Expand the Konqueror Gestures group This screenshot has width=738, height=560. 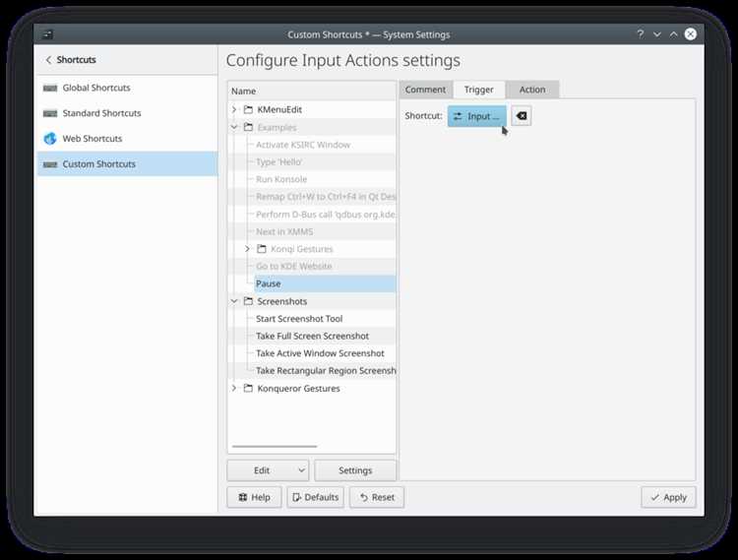click(x=234, y=388)
